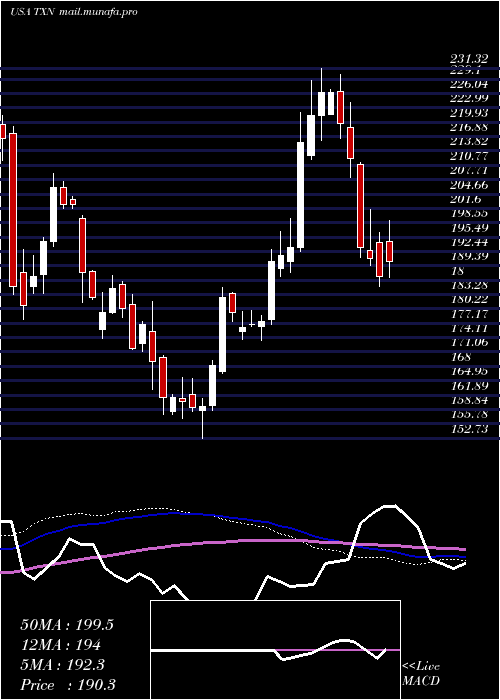
Task: Click the 'Price : 190.3' readout
Action: click(68, 685)
